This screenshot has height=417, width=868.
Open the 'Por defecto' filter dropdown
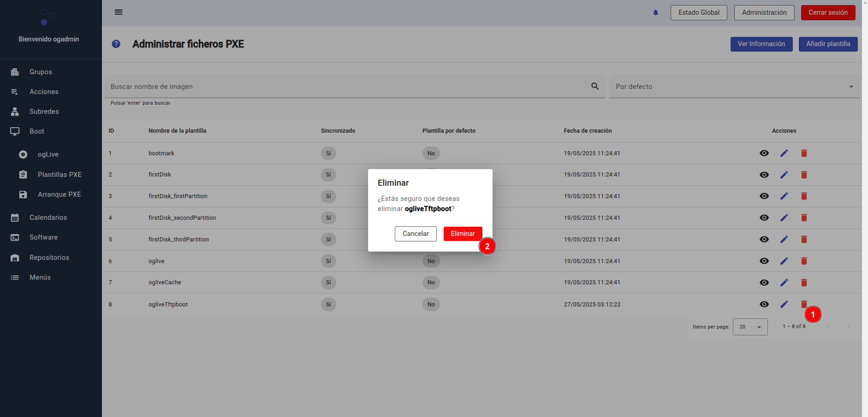tap(734, 87)
